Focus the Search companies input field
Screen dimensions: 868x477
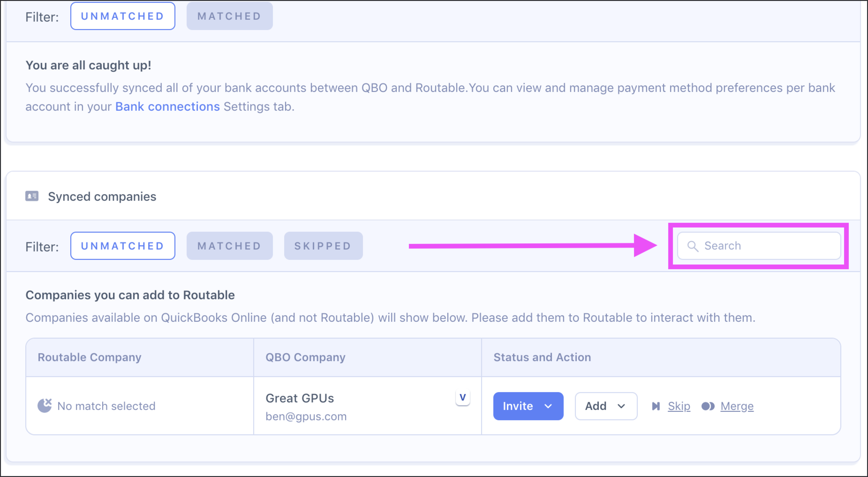coord(759,246)
